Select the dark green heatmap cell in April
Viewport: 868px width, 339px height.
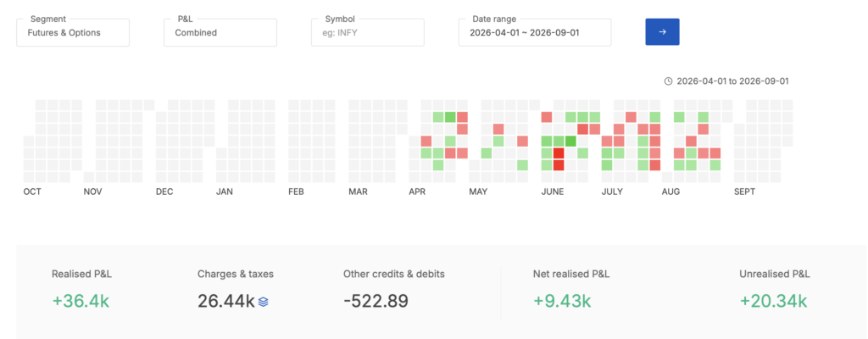tap(450, 117)
